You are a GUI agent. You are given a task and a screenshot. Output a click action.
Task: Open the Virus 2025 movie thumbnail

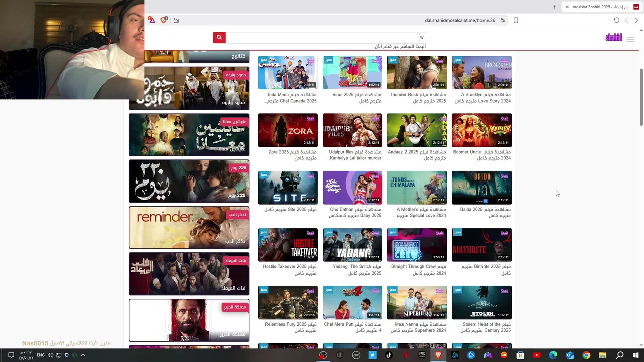352,72
